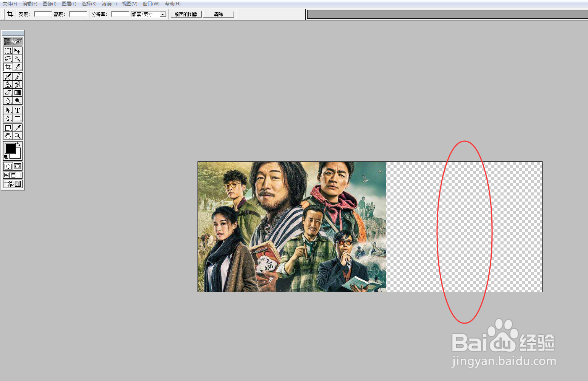Click the 清除 button
Image resolution: width=588 pixels, height=381 pixels.
[219, 14]
